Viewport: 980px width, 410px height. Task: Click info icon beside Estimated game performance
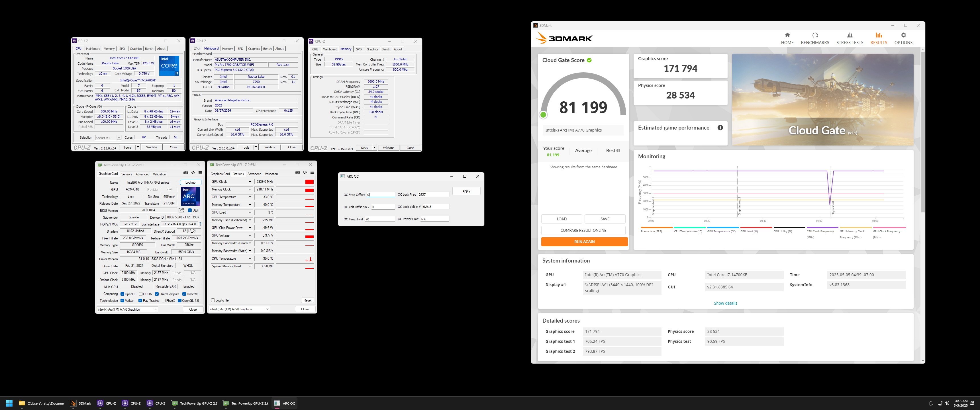720,128
